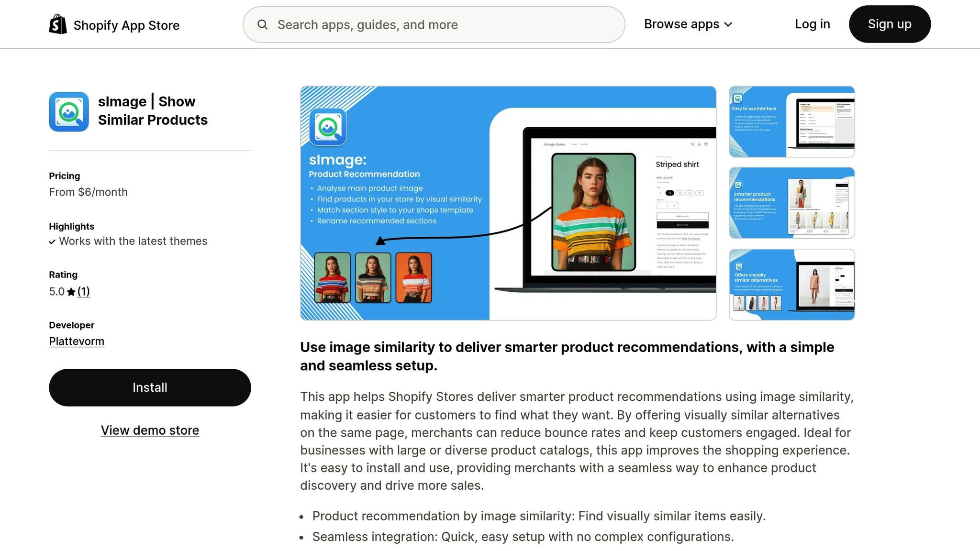Click the Shopify bag logo icon
980x551 pixels.
[58, 24]
